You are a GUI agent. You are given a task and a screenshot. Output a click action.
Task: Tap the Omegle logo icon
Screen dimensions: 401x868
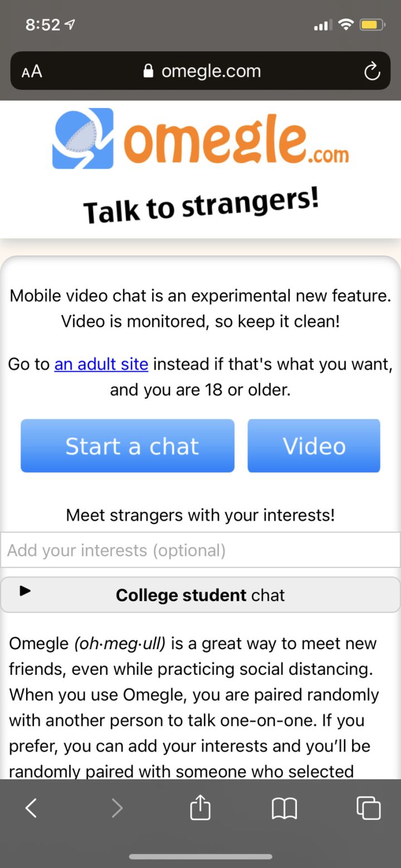[x=83, y=138]
